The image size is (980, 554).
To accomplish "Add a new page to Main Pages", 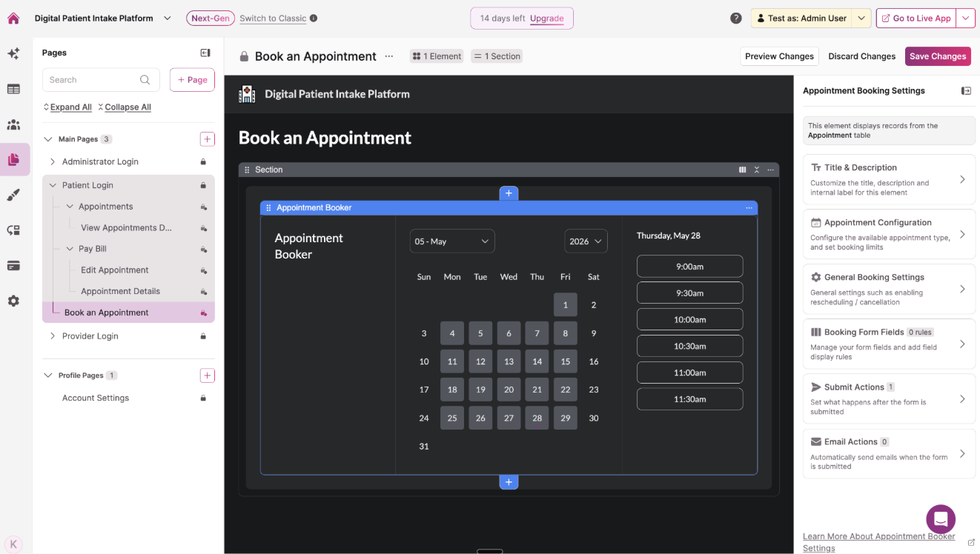I will click(x=207, y=139).
